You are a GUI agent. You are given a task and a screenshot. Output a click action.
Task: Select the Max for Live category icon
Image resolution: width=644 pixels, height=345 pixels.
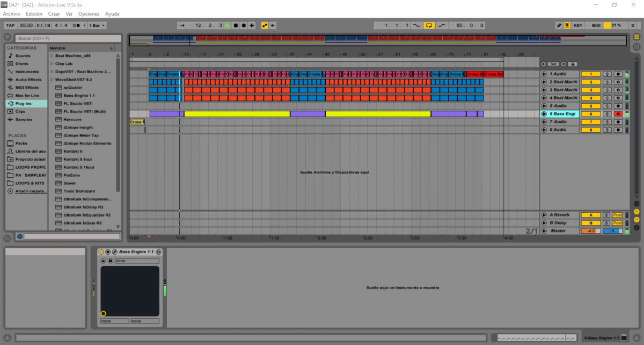click(x=10, y=95)
